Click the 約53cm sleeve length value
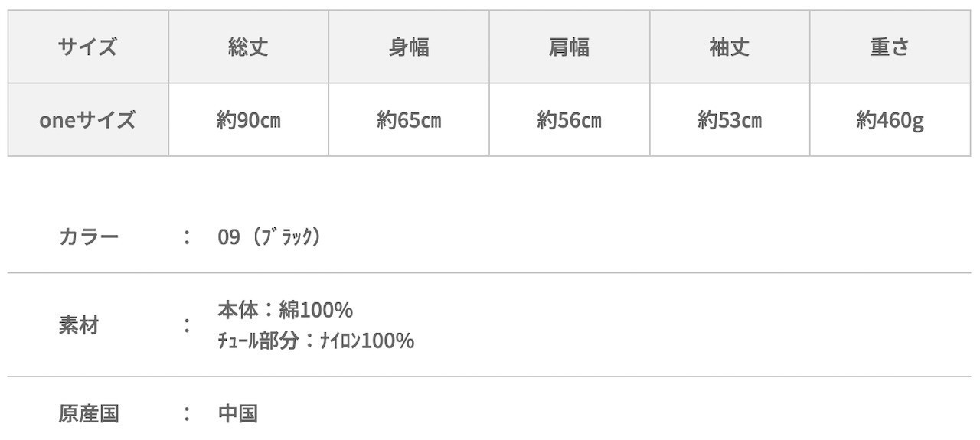 (730, 120)
